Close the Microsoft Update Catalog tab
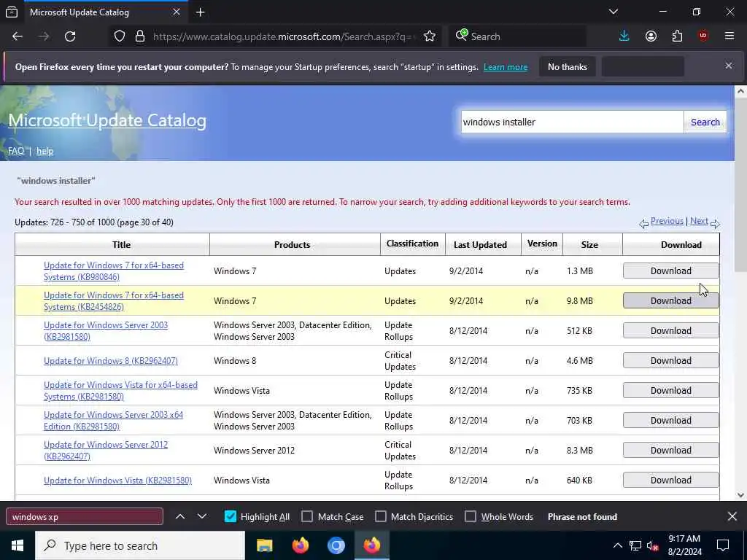The height and width of the screenshot is (560, 747). [177, 12]
